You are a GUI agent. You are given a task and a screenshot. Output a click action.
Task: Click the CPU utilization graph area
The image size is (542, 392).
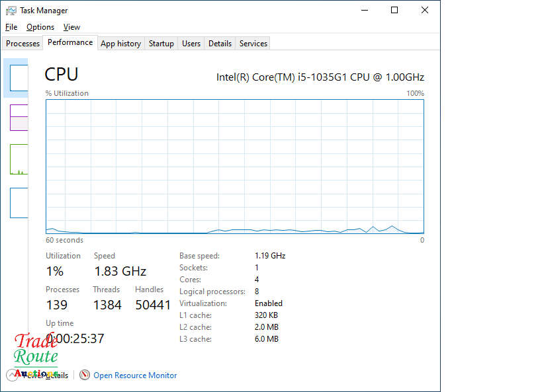pyautogui.click(x=234, y=167)
